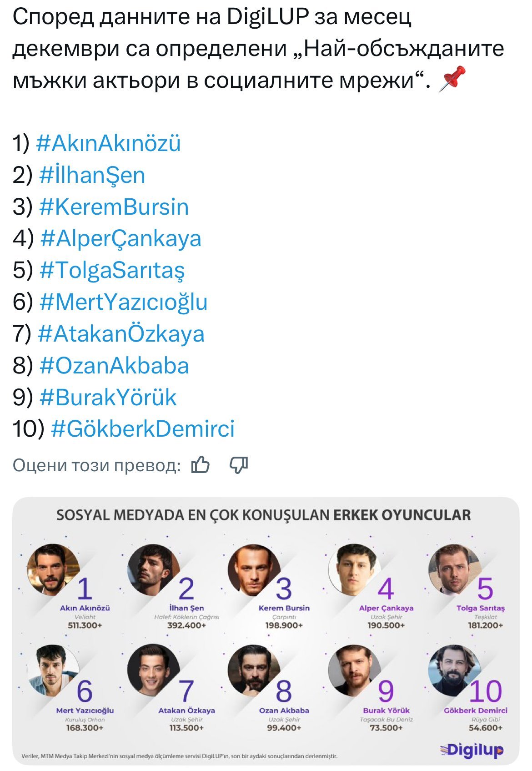Open the #AlperÇankaya hashtag
This screenshot has width=532, height=771.
[121, 239]
